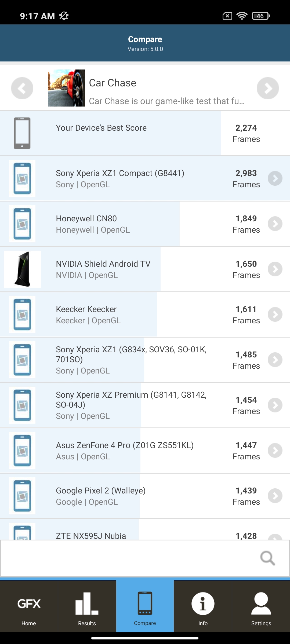Open the Settings profile icon
The height and width of the screenshot is (644, 290).
click(x=261, y=604)
